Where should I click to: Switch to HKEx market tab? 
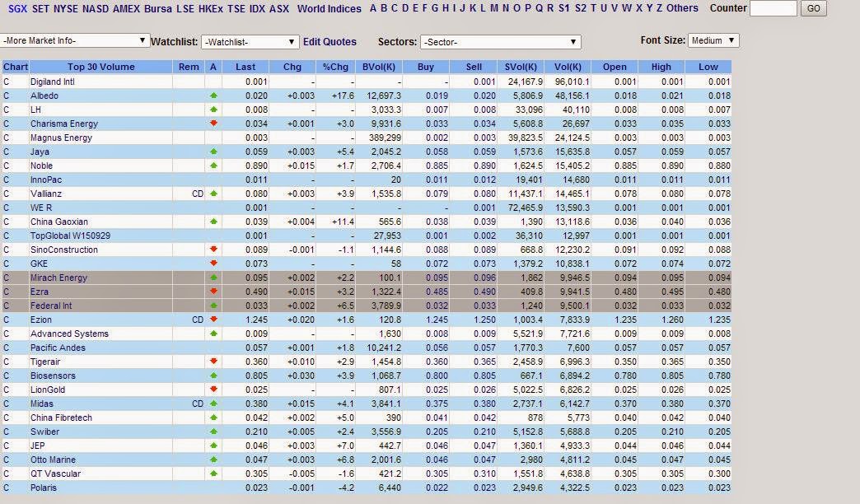pos(211,9)
